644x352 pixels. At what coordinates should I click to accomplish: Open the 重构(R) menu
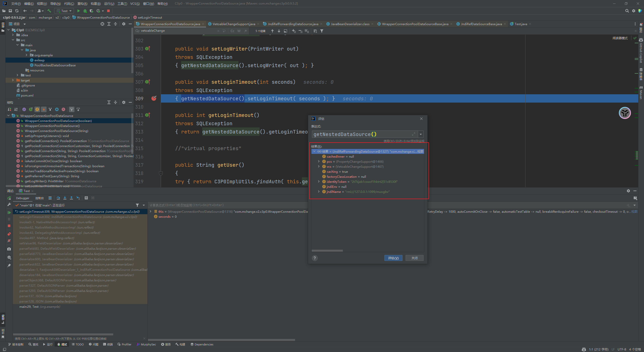pos(82,4)
